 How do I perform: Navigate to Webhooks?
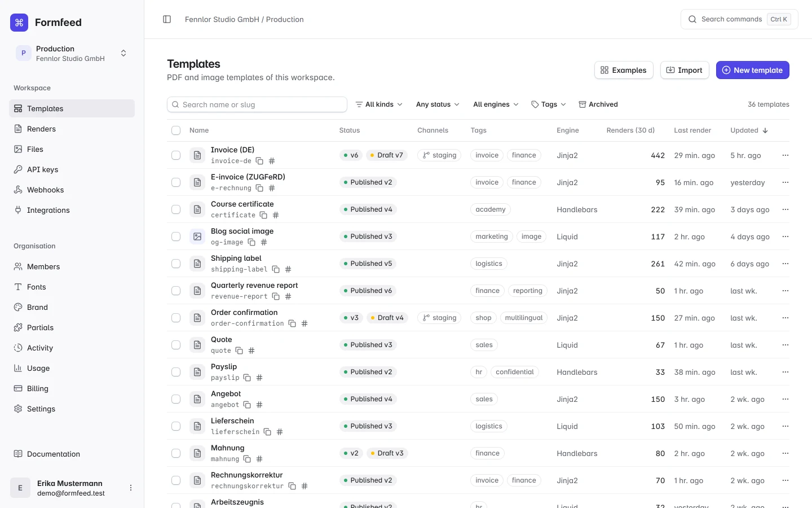point(72,190)
